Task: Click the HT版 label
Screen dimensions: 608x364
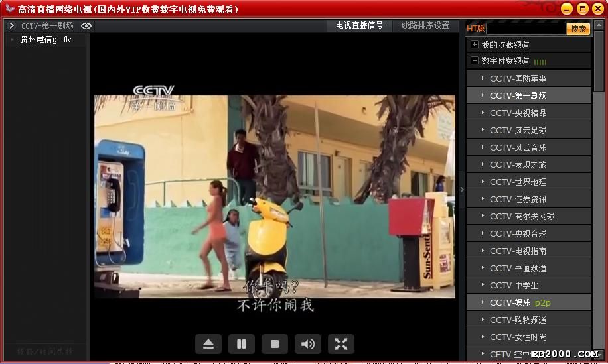Action: pos(475,29)
